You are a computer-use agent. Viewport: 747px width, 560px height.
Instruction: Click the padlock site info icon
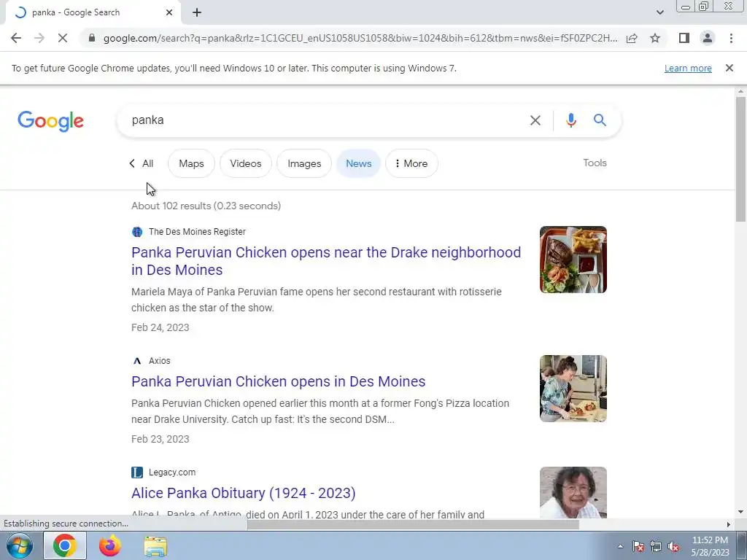click(x=91, y=38)
